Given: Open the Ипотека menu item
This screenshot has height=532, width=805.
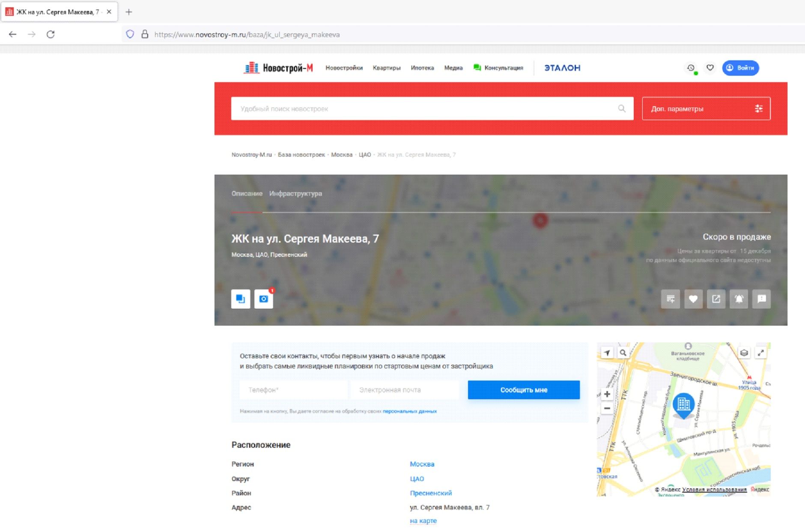Looking at the screenshot, I should coord(422,68).
